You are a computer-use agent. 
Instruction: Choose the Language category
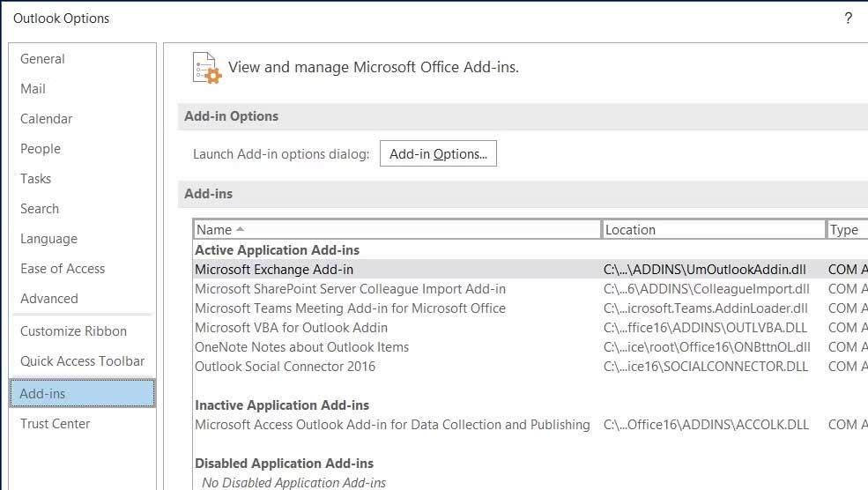[48, 239]
